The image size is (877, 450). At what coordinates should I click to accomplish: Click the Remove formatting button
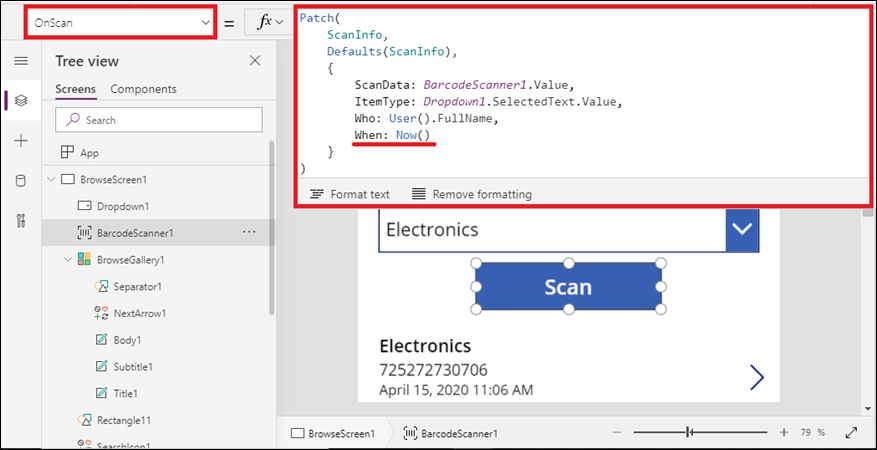click(471, 194)
